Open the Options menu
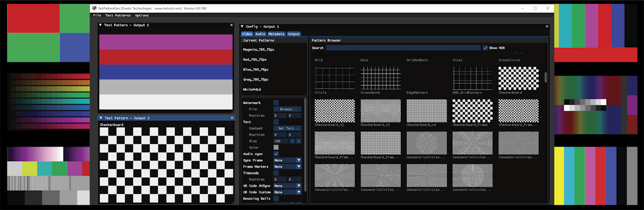Screen dimensions: 644x210 click(142, 16)
